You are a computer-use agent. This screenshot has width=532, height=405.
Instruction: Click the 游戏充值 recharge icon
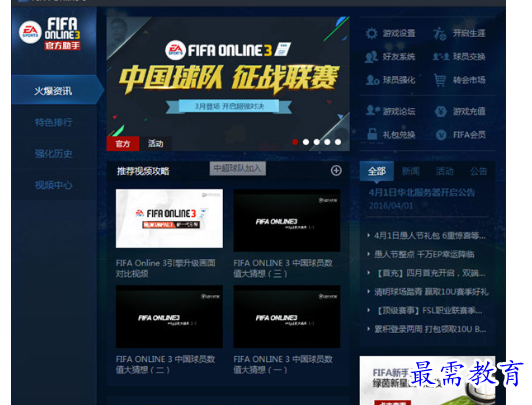(x=440, y=111)
